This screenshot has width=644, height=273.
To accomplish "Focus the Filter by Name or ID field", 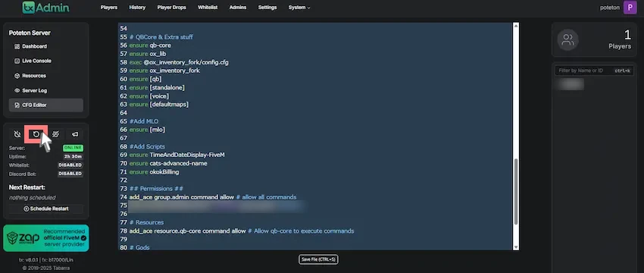I will tap(594, 71).
